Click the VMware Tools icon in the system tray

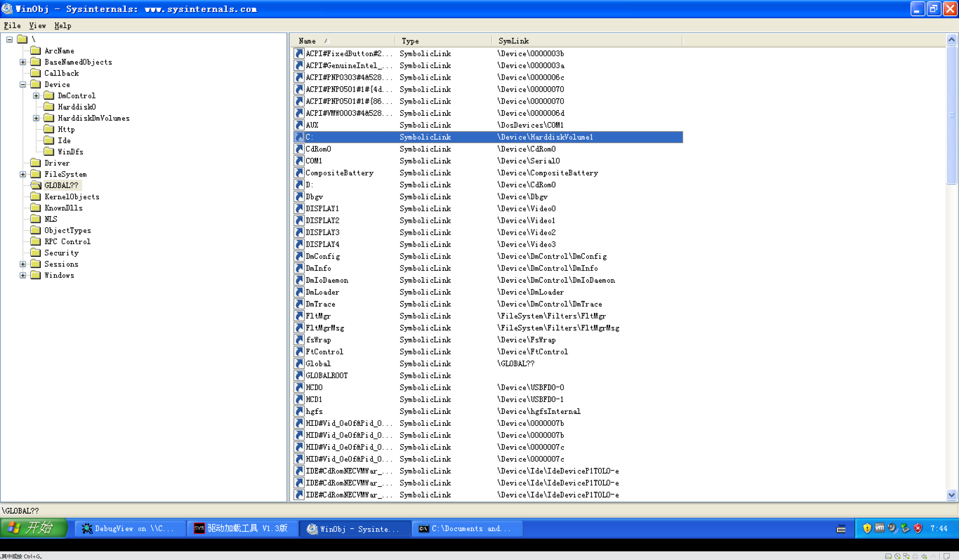click(879, 528)
